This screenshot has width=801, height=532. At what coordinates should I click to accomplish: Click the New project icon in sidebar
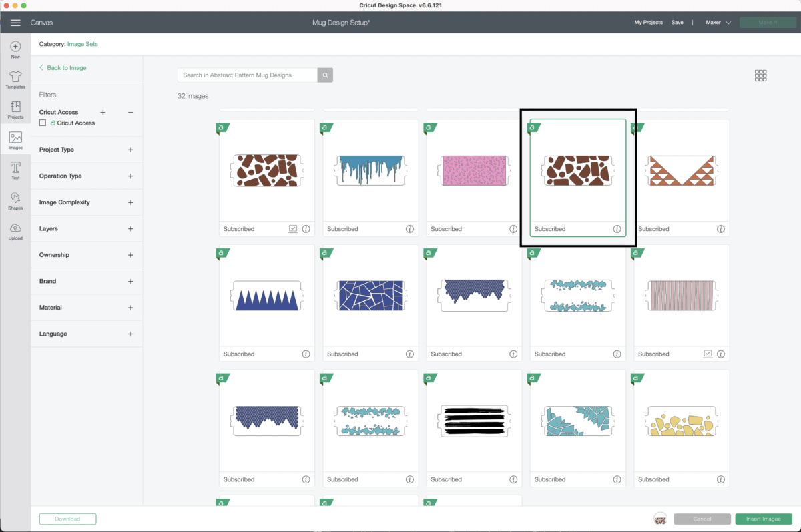click(15, 47)
